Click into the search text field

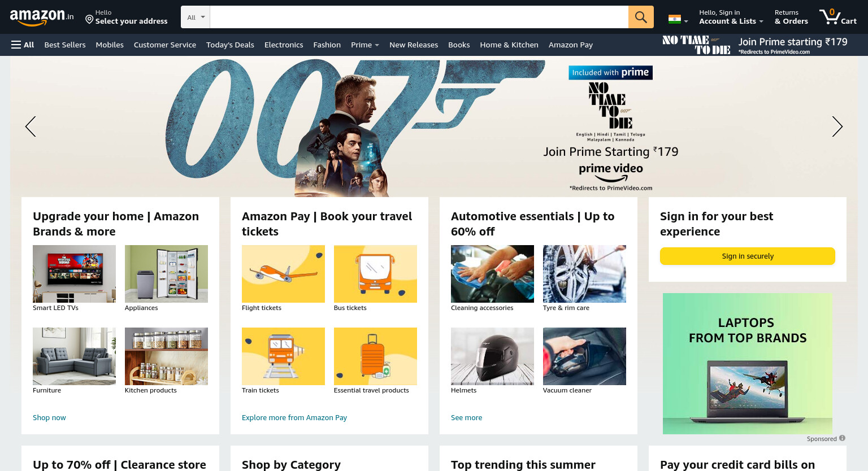click(419, 17)
